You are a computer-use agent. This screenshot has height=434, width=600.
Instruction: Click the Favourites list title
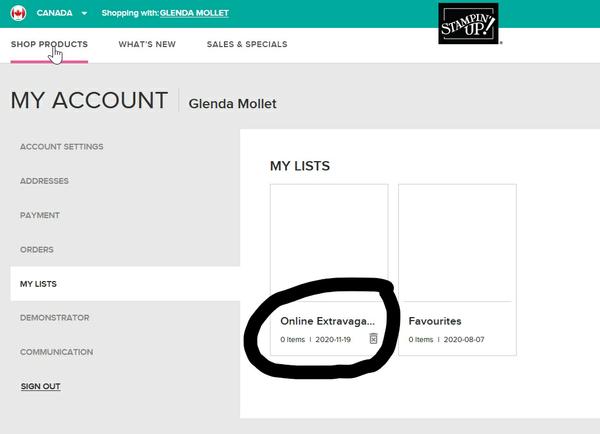[x=435, y=321]
